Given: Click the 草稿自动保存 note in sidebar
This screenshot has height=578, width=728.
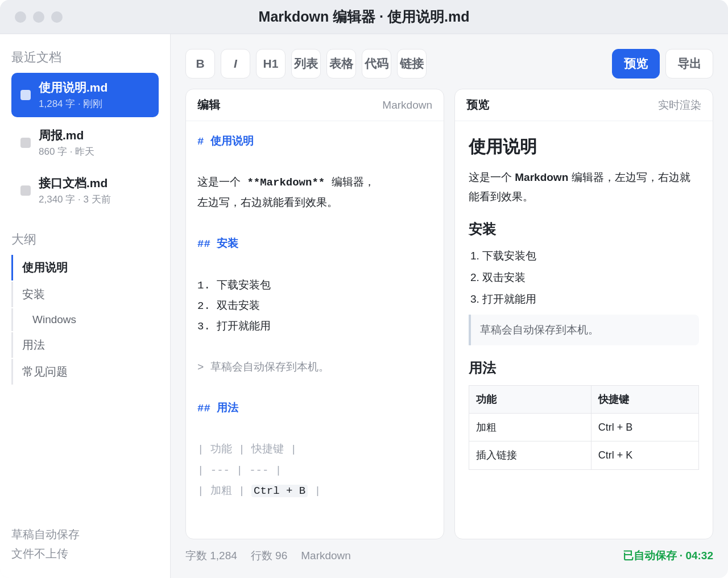Looking at the screenshot, I should click(x=45, y=534).
